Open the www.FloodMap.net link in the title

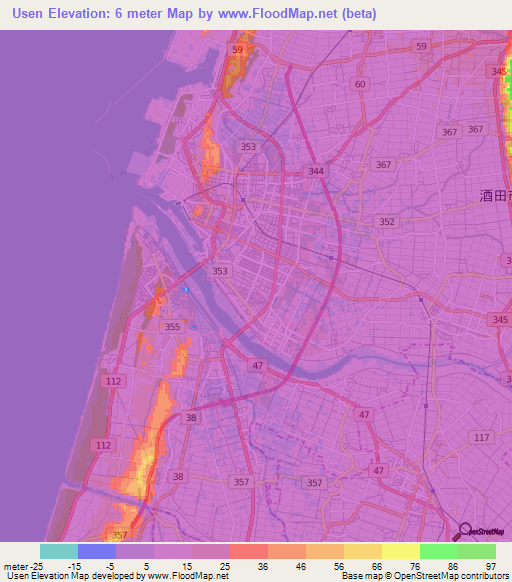point(278,13)
